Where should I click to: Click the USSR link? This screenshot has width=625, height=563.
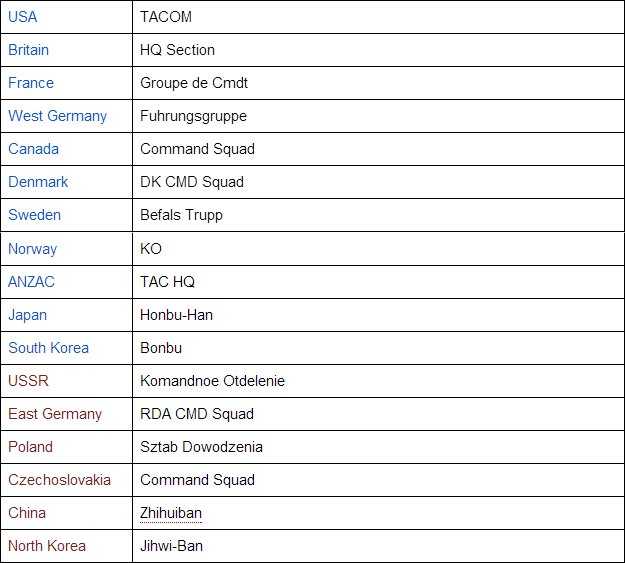point(28,381)
